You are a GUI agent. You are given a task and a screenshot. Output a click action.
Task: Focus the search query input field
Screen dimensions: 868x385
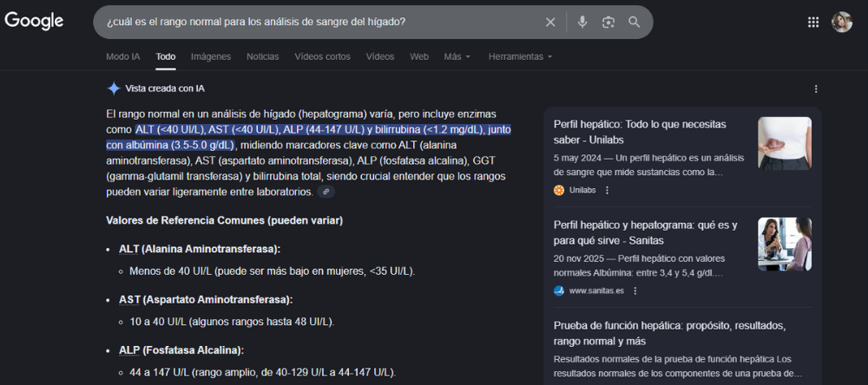tap(321, 23)
